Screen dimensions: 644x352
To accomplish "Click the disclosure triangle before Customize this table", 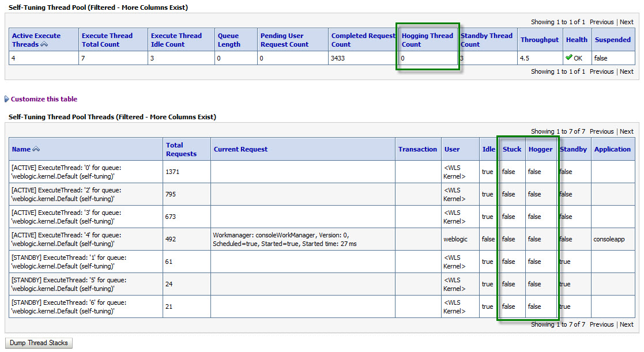I will (x=6, y=99).
